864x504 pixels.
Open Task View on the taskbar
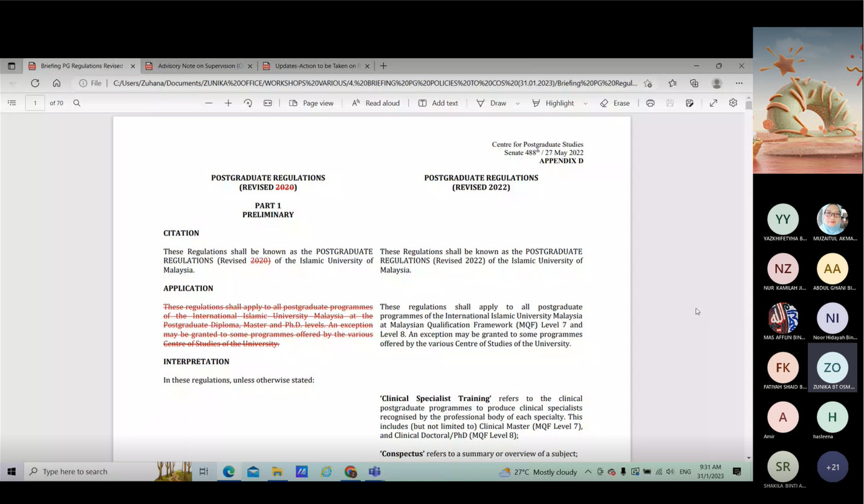pyautogui.click(x=204, y=471)
